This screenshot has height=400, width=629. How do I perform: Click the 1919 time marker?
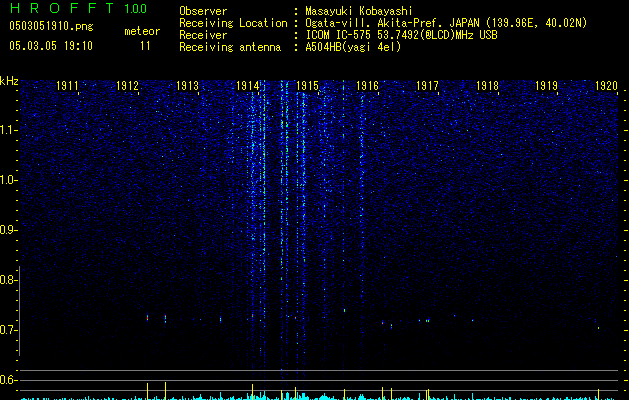point(547,86)
